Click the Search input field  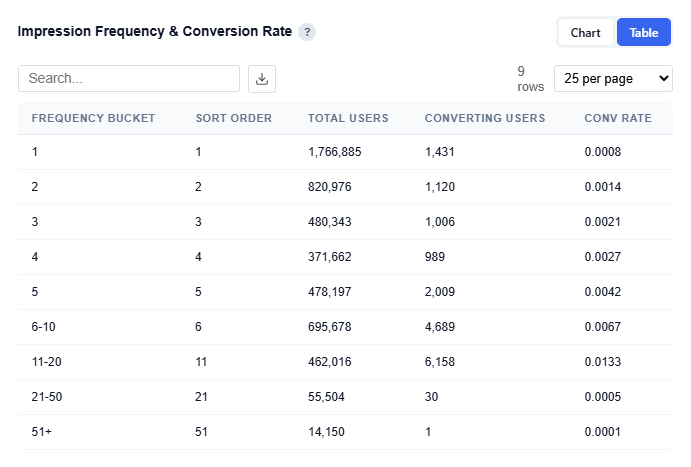(x=129, y=79)
